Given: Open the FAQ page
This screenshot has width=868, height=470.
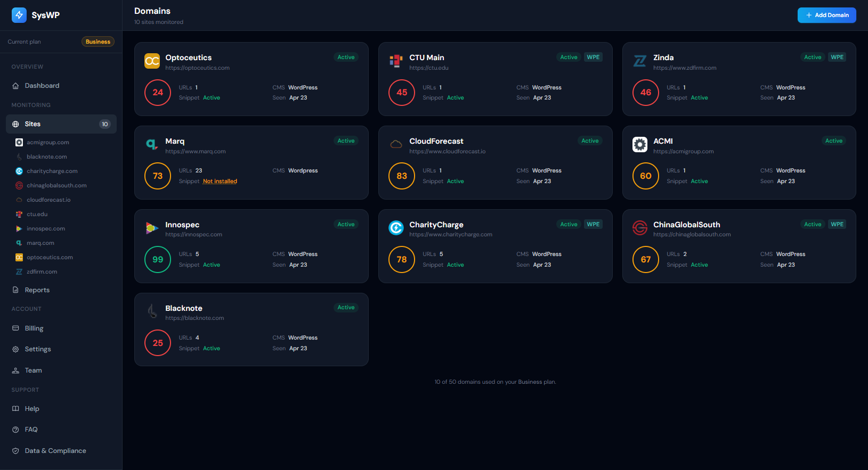Looking at the screenshot, I should point(61,430).
